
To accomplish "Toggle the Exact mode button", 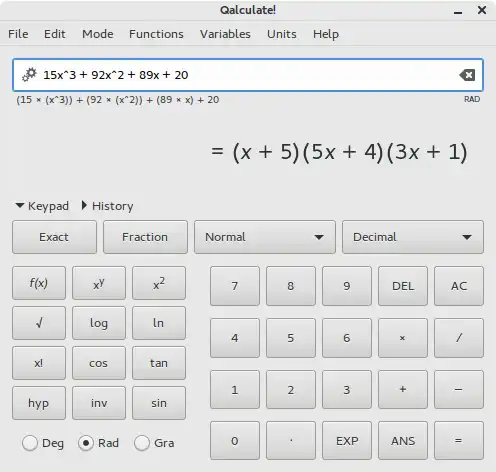I will pyautogui.click(x=54, y=237).
